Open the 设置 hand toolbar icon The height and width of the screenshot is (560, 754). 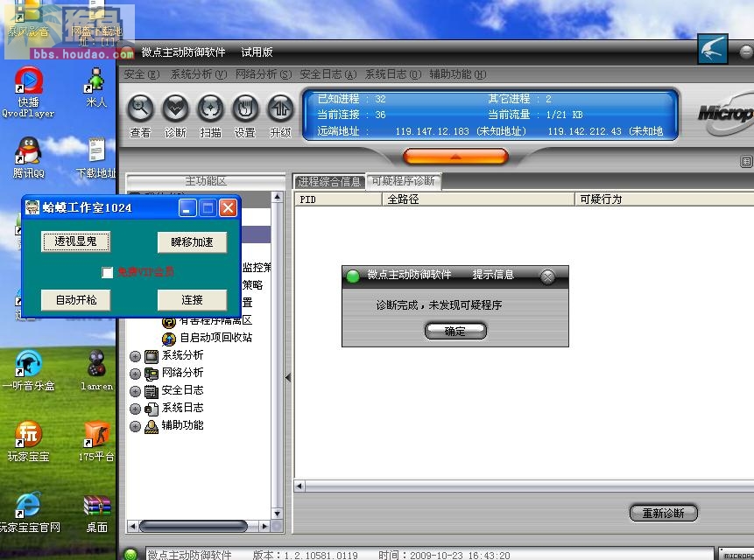(x=246, y=108)
